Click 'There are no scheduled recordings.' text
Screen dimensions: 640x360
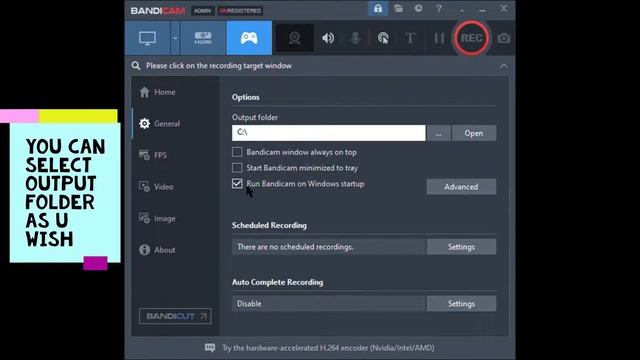tap(295, 247)
